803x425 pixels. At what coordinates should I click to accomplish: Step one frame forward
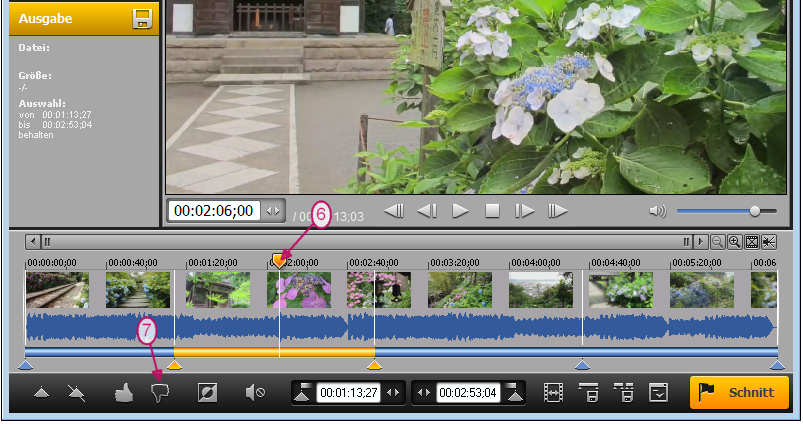525,211
